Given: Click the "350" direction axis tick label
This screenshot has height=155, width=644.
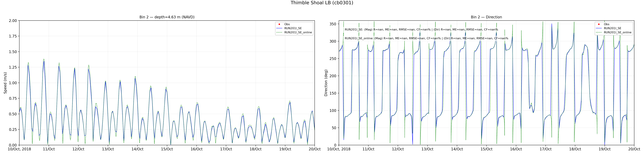Looking at the screenshot, I should [x=333, y=24].
